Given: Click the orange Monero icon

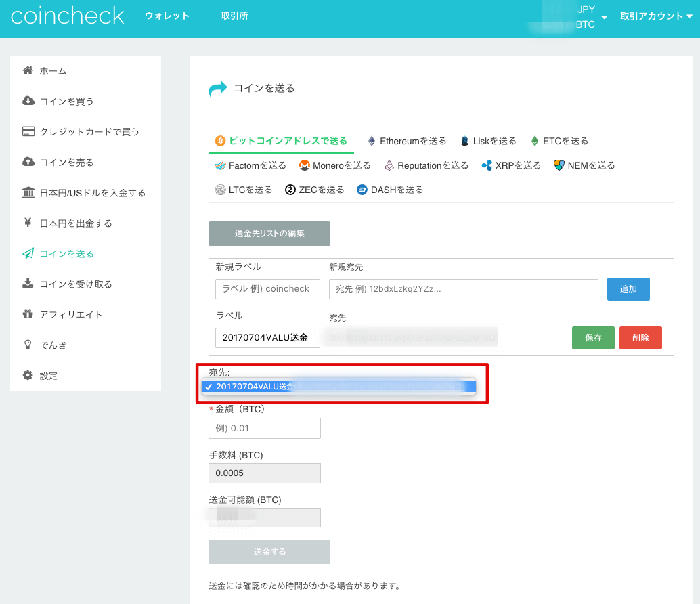Looking at the screenshot, I should (305, 166).
